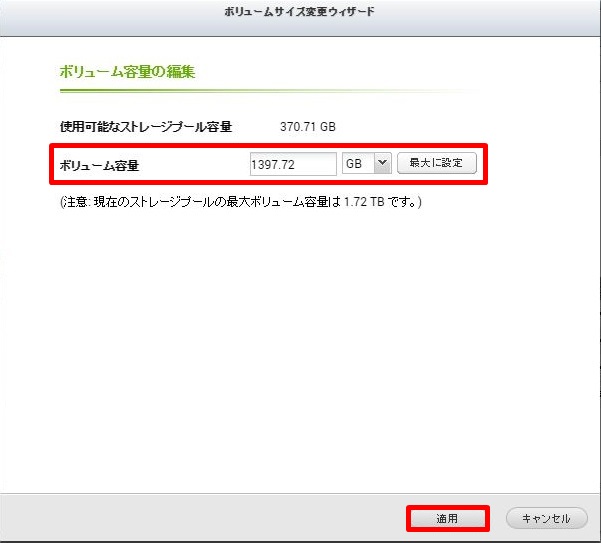Select the 370.71 GB available pool value
This screenshot has height=543, width=601.
(308, 126)
